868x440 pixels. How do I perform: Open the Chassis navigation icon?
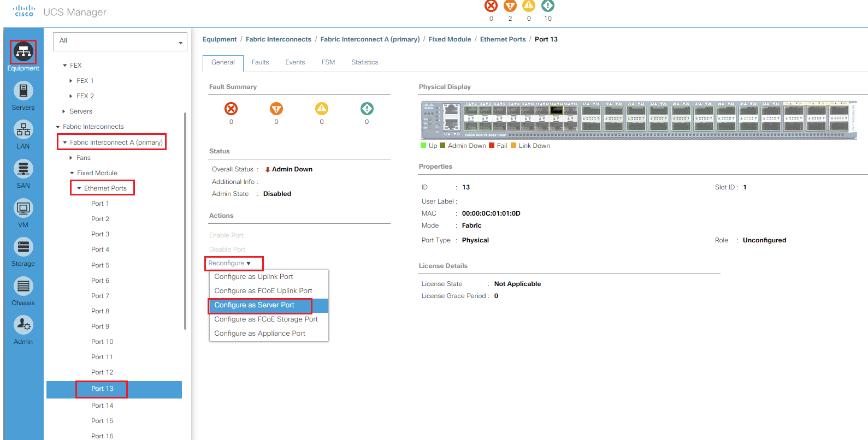[x=23, y=286]
